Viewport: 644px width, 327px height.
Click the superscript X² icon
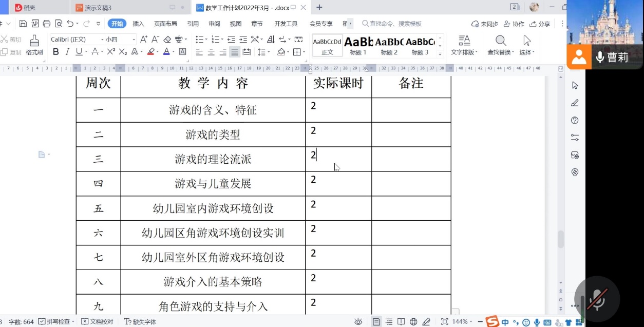(x=111, y=52)
